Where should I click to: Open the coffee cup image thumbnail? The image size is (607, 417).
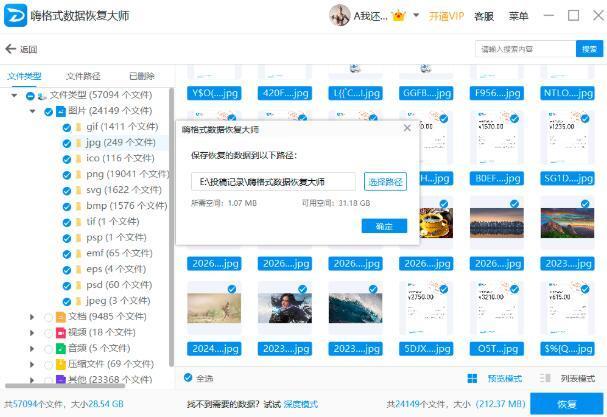point(436,223)
